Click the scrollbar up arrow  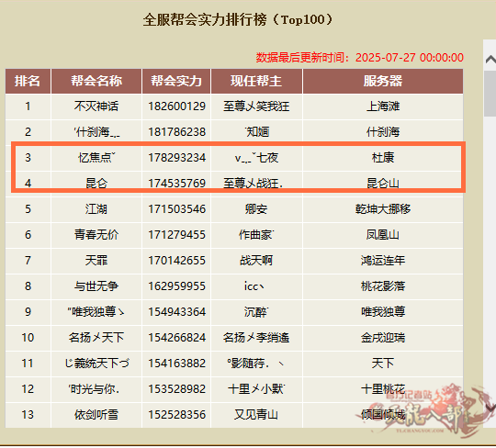click(490, 59)
